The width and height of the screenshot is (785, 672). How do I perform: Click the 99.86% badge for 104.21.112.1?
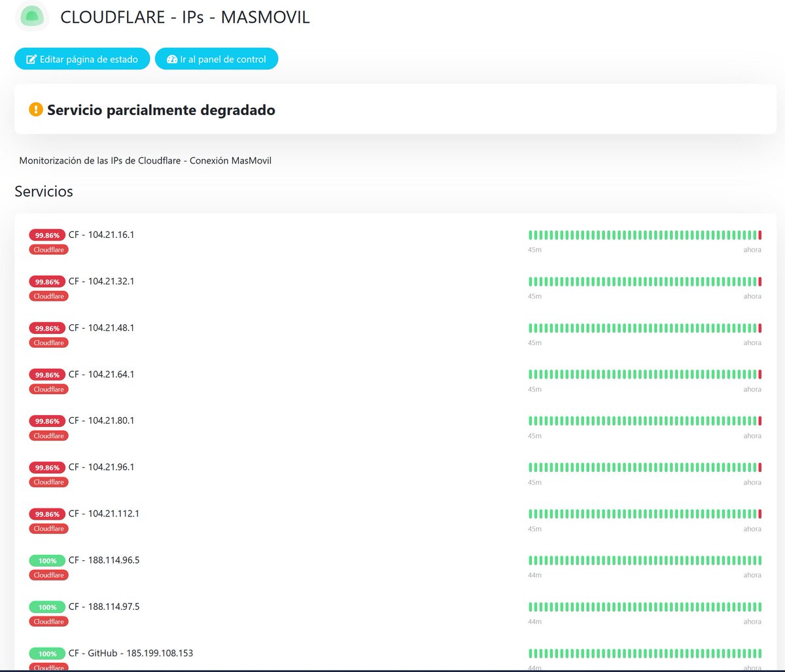47,514
